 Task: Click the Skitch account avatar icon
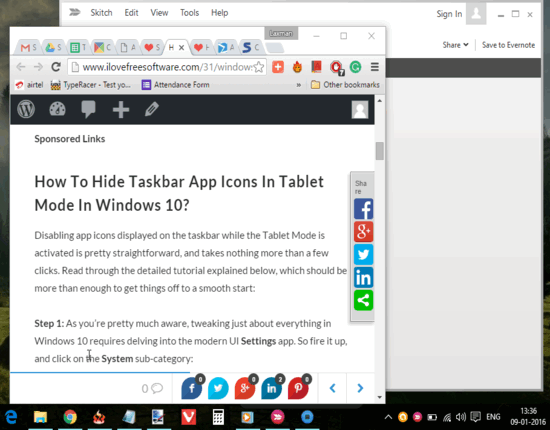(x=476, y=14)
